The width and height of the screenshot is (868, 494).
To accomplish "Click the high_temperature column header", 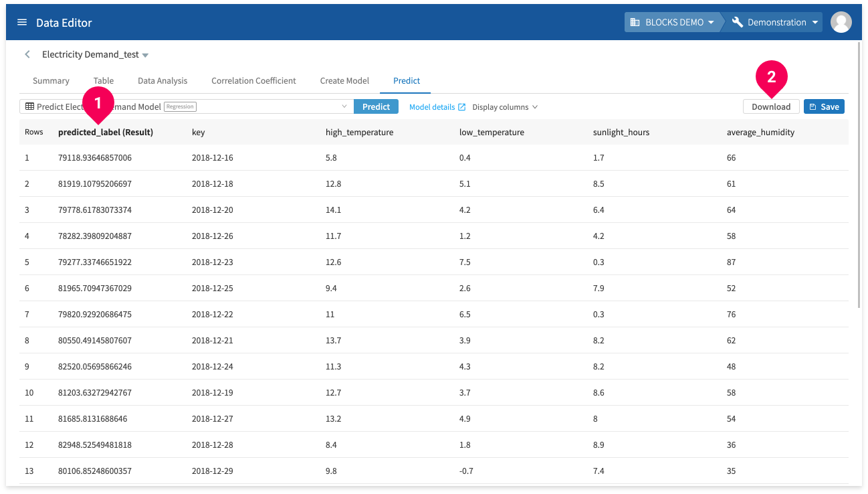I will [x=359, y=133].
